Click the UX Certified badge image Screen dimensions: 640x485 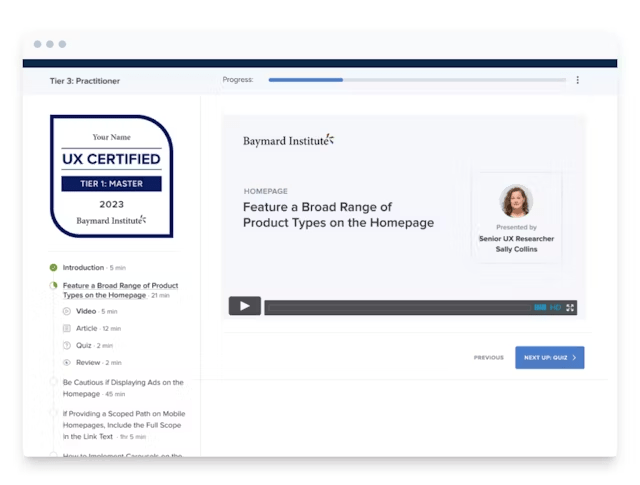[x=111, y=176]
